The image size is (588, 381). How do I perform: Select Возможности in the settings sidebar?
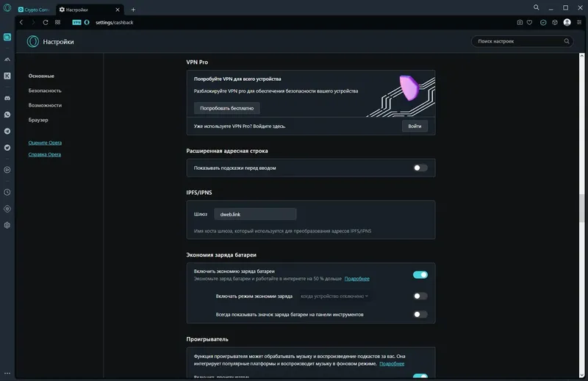45,105
